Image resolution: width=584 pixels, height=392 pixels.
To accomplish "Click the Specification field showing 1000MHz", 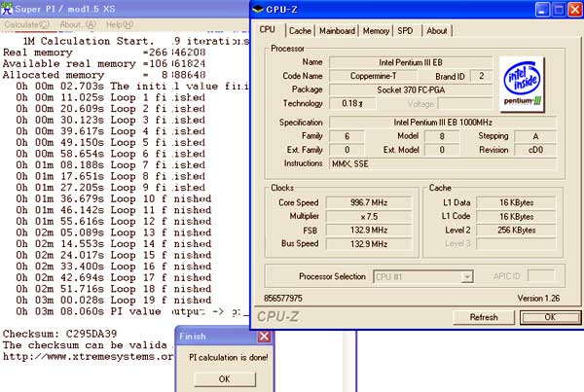I will point(443,123).
